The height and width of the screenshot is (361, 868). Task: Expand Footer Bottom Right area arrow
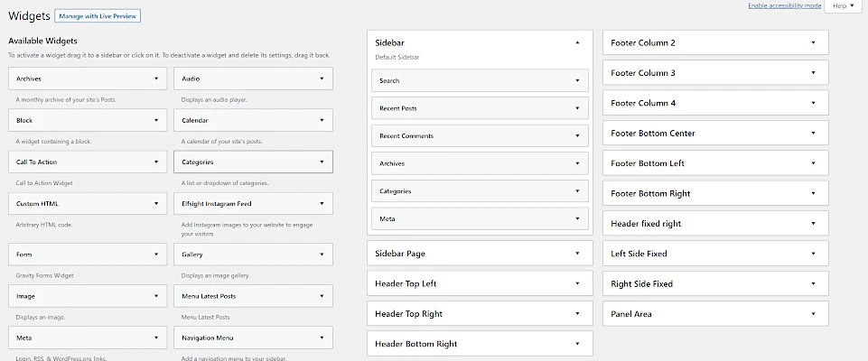click(813, 193)
